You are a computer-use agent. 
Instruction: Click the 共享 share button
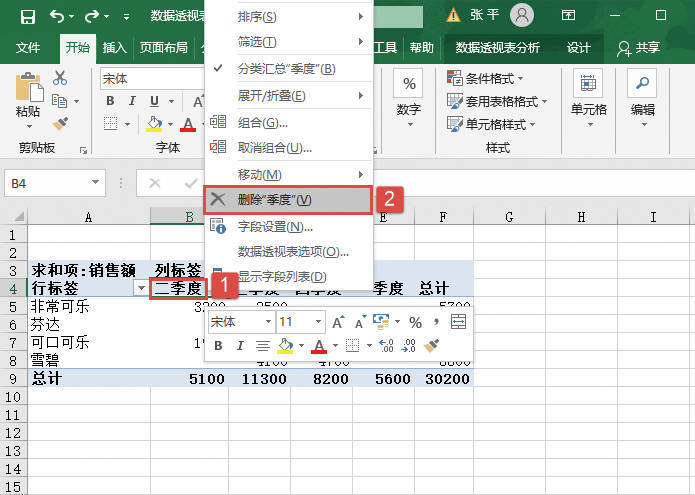pyautogui.click(x=640, y=47)
